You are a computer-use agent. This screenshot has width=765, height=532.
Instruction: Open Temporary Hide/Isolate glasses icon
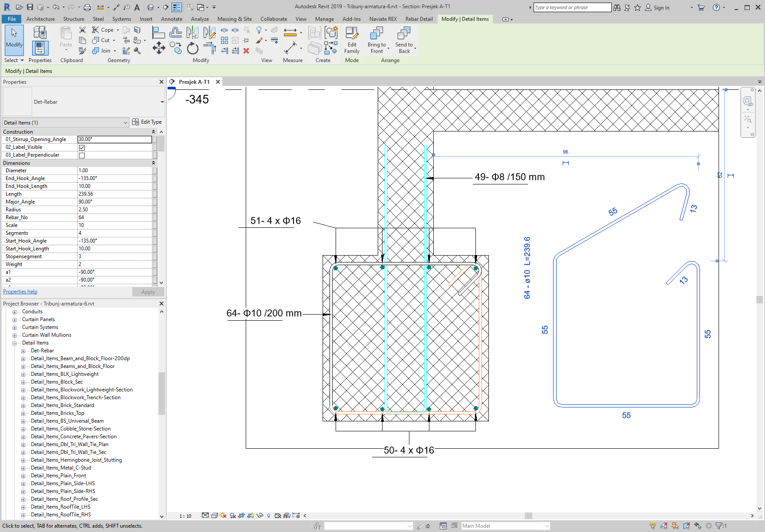point(260,516)
